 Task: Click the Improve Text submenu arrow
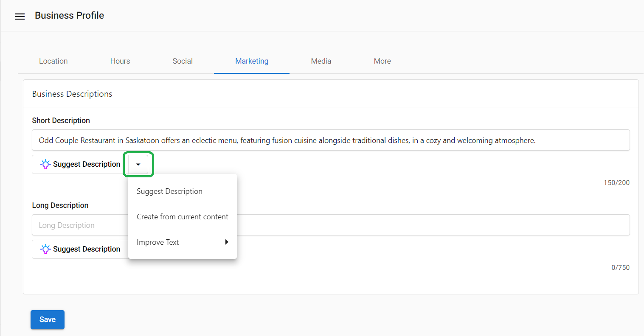(227, 242)
